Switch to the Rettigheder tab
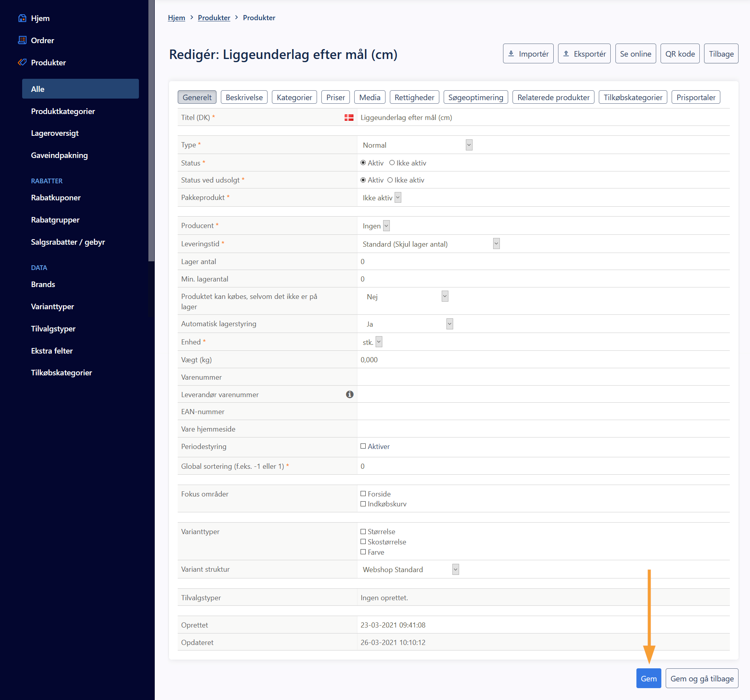The height and width of the screenshot is (700, 750). point(414,97)
